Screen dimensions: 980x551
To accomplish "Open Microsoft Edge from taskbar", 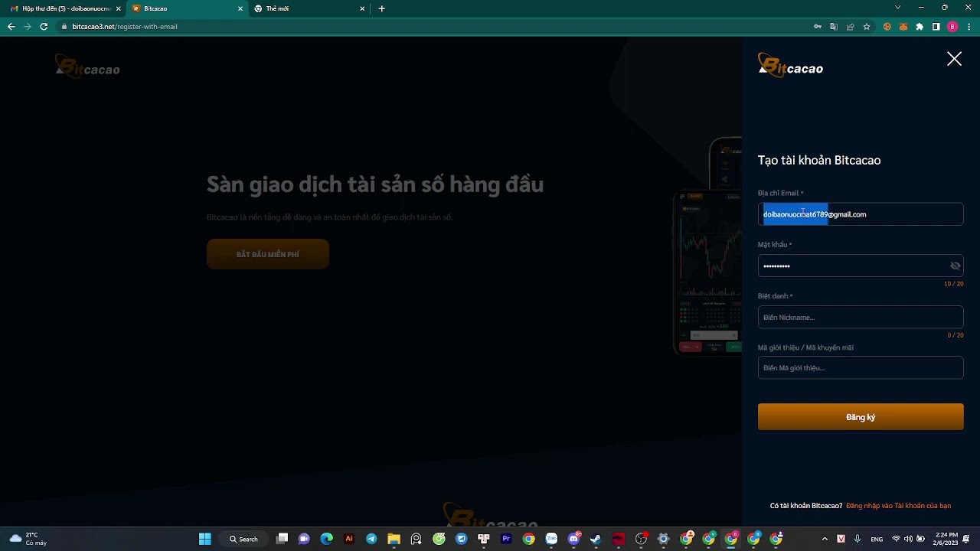I will 326,539.
